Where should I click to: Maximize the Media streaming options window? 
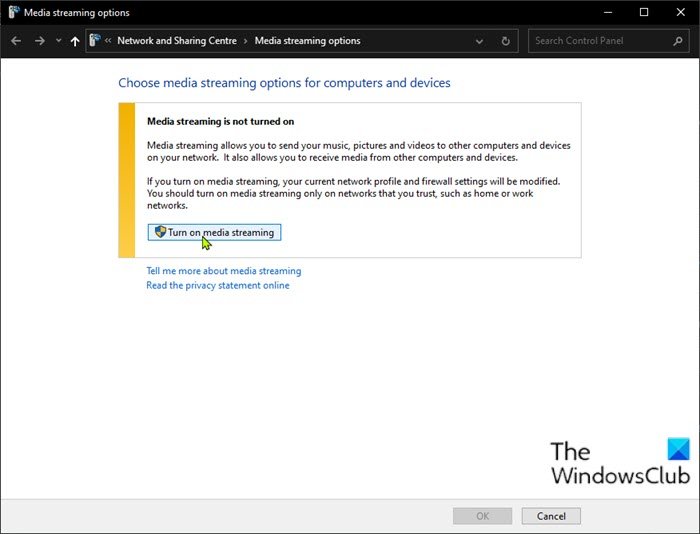tap(644, 12)
